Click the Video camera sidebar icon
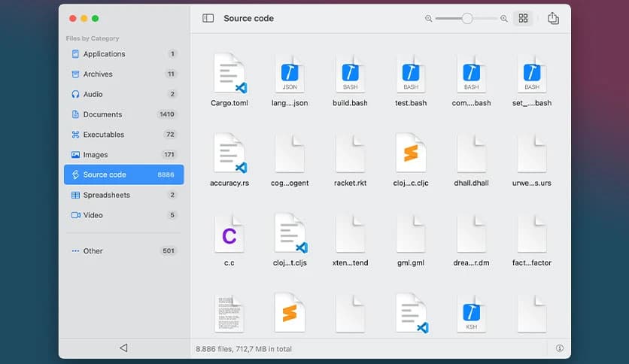 tap(76, 215)
